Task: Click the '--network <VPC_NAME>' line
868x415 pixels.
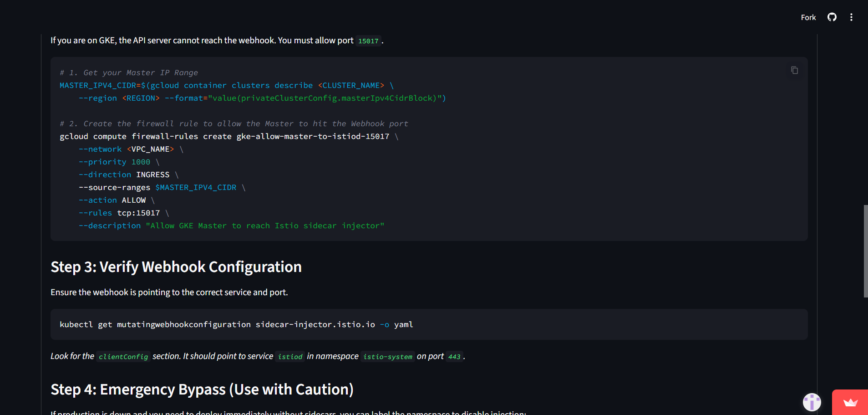Action: 131,149
